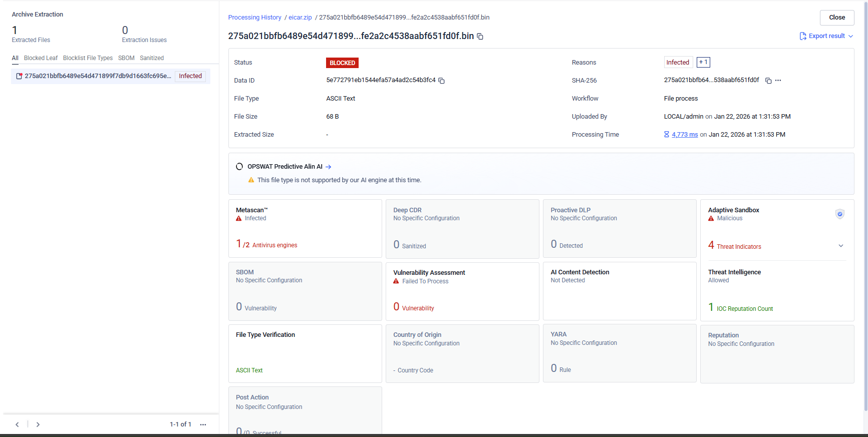Open the Sanitized tab
The image size is (868, 437).
tap(152, 58)
